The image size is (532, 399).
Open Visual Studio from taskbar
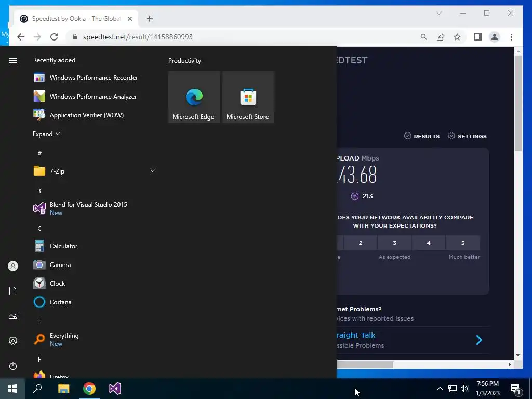(x=115, y=389)
